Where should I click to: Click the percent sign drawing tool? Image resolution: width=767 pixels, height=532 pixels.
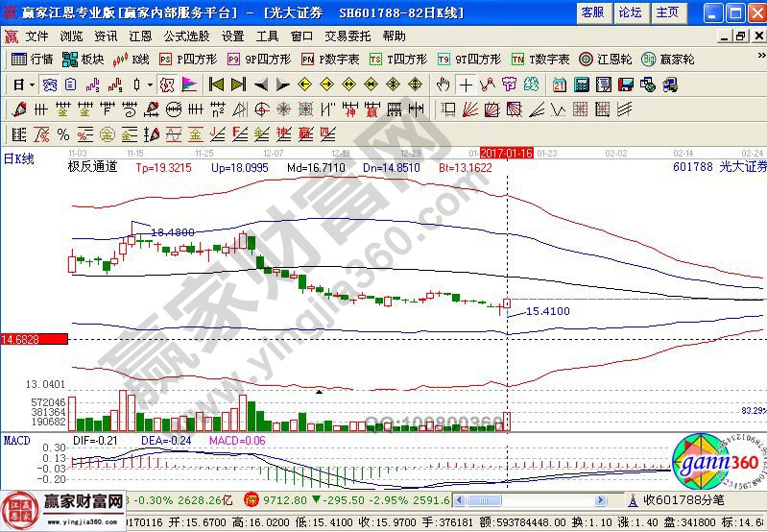63,133
